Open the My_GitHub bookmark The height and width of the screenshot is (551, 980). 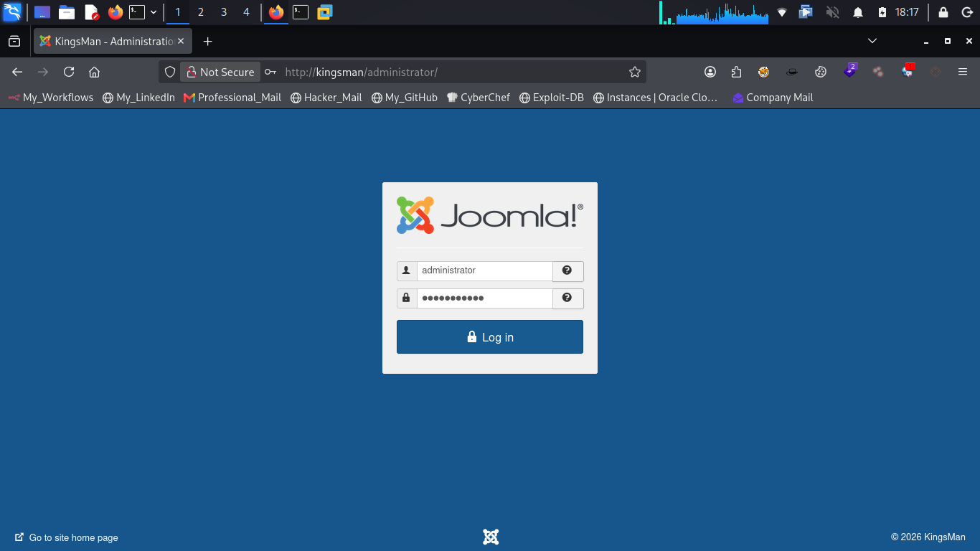point(405,98)
